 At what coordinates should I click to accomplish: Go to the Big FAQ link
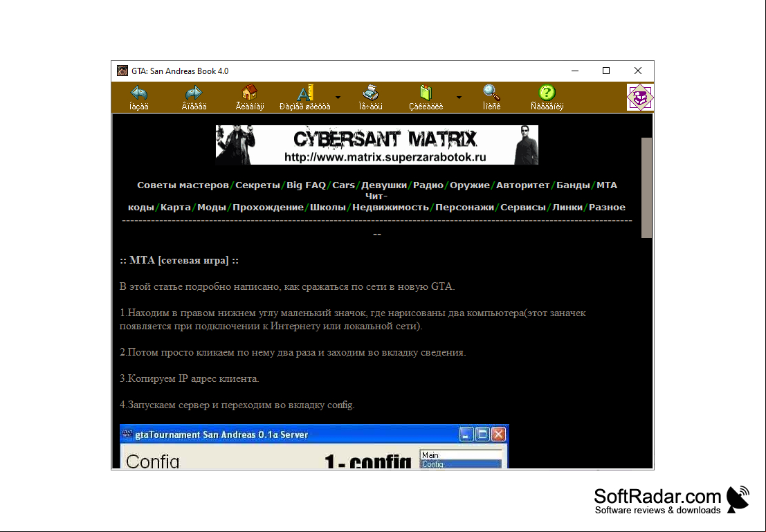tap(306, 185)
